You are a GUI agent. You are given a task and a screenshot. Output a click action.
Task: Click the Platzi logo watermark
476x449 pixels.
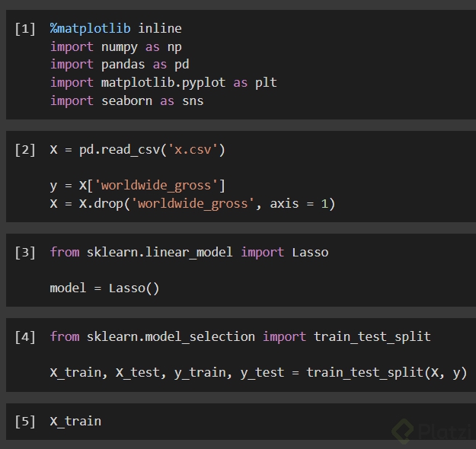point(436,431)
